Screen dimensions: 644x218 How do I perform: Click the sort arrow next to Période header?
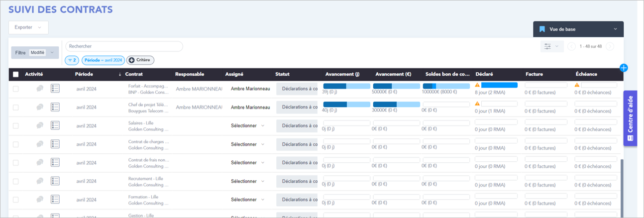[x=119, y=74]
